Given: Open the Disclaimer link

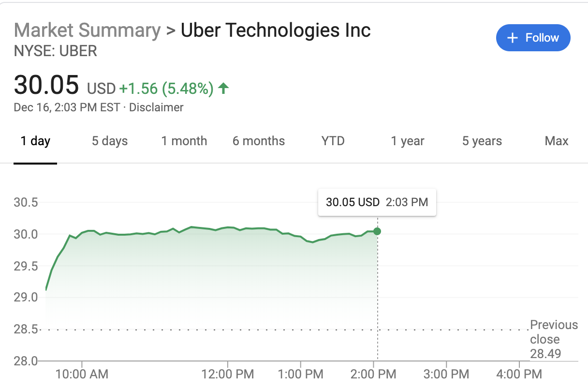Looking at the screenshot, I should point(156,107).
